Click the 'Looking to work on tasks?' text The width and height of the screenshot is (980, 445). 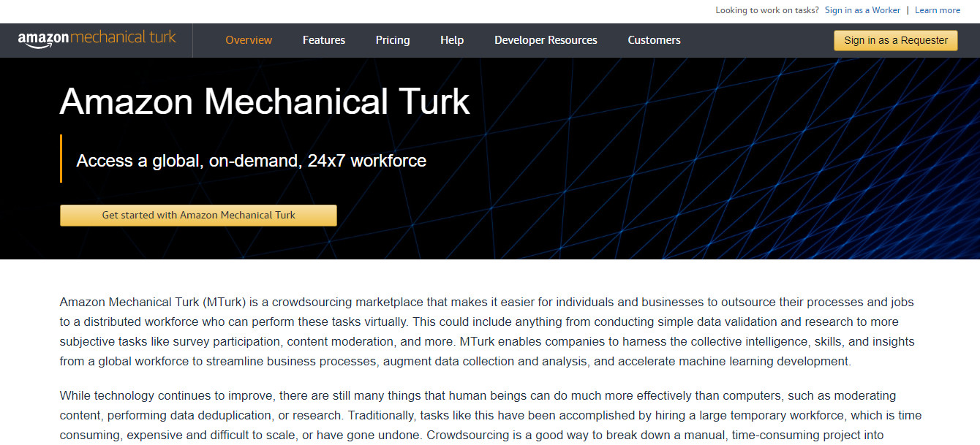click(x=767, y=10)
